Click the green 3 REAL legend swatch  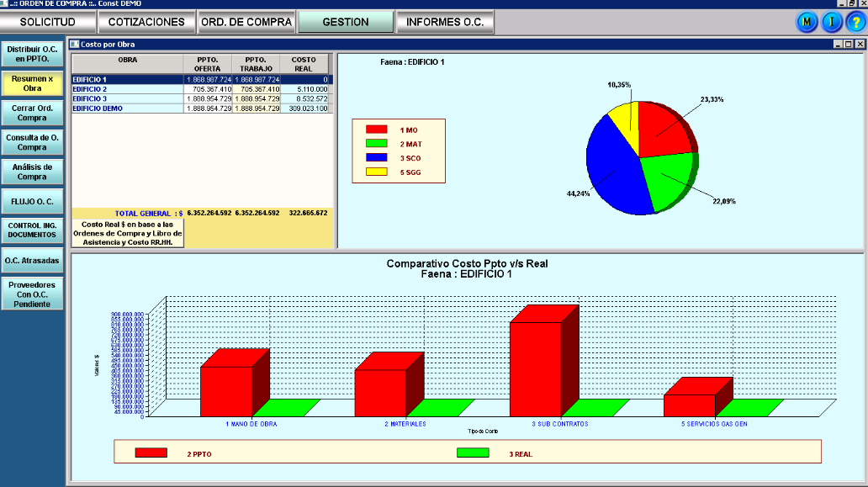[472, 453]
